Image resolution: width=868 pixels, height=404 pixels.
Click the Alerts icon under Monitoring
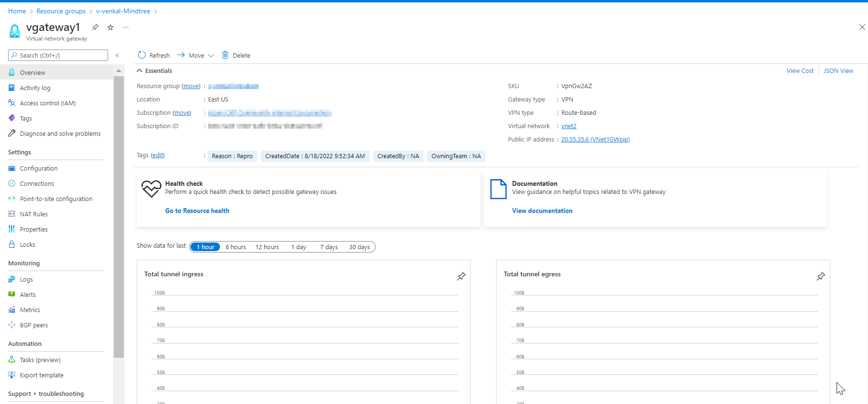12,294
